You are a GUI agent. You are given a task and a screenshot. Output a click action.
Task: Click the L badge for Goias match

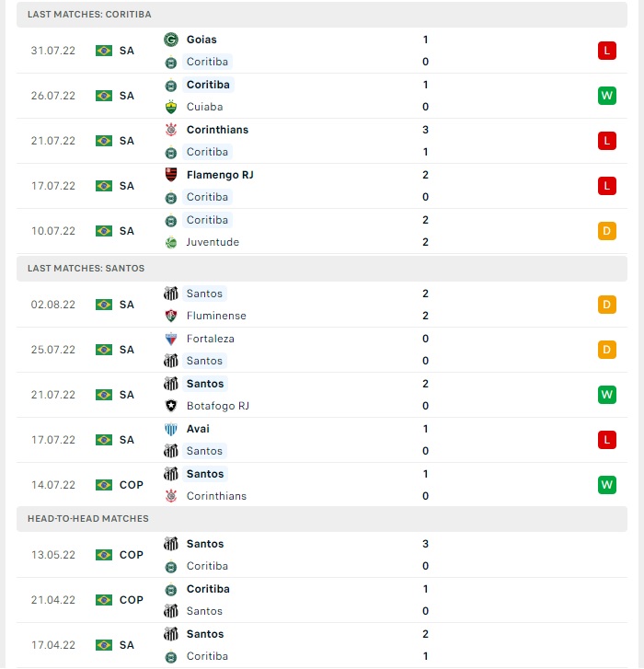(x=607, y=51)
